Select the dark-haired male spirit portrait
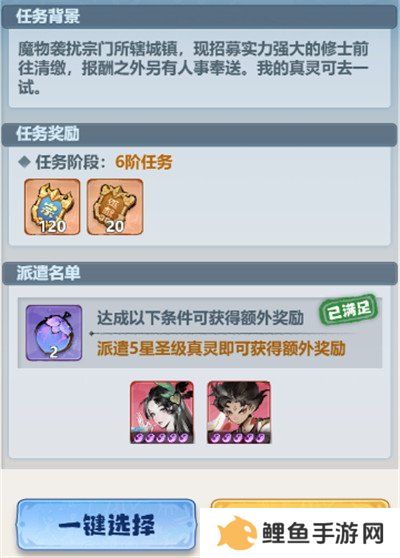This screenshot has width=400, height=558. click(x=239, y=412)
